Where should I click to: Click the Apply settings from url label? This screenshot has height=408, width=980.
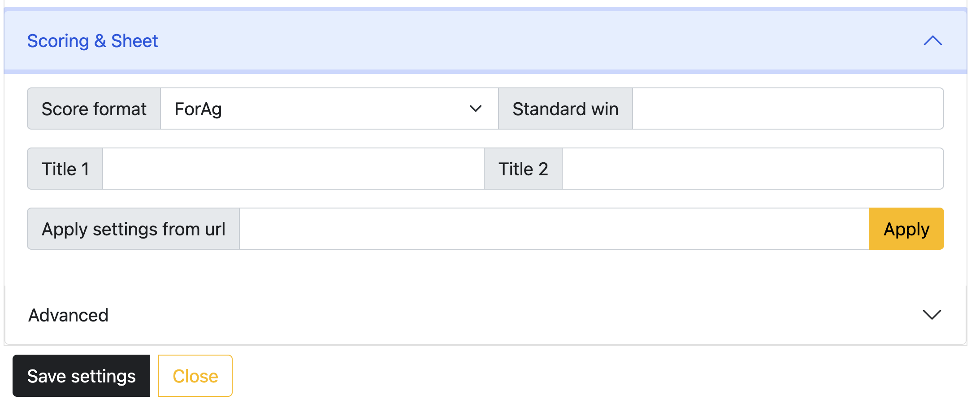133,229
